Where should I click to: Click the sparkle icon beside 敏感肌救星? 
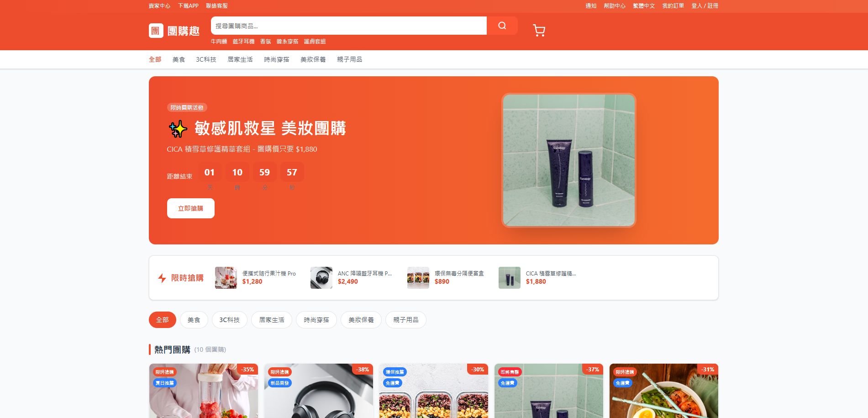(x=178, y=129)
